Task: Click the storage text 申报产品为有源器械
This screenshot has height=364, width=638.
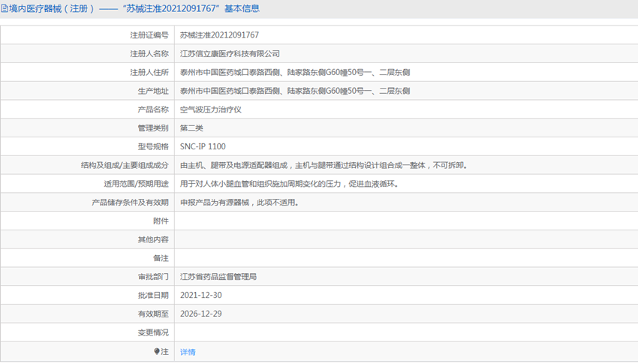Action: (239, 203)
